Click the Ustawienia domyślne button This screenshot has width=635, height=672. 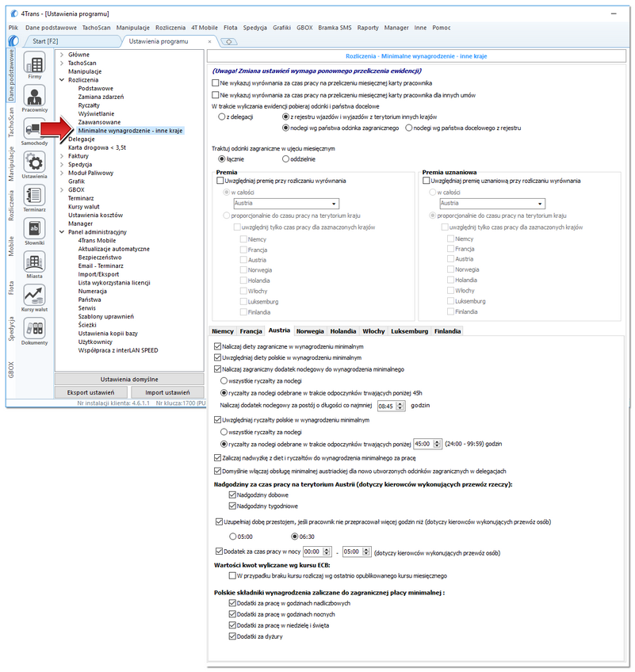tap(129, 380)
